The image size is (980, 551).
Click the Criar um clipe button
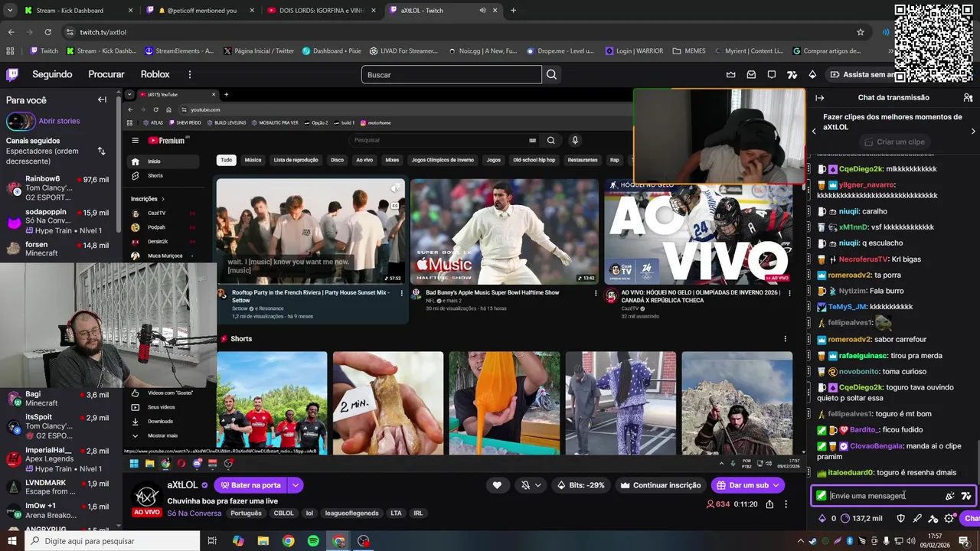(893, 142)
